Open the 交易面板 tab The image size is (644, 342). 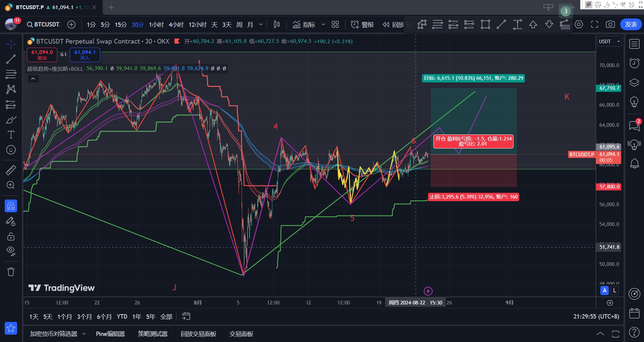click(x=241, y=334)
